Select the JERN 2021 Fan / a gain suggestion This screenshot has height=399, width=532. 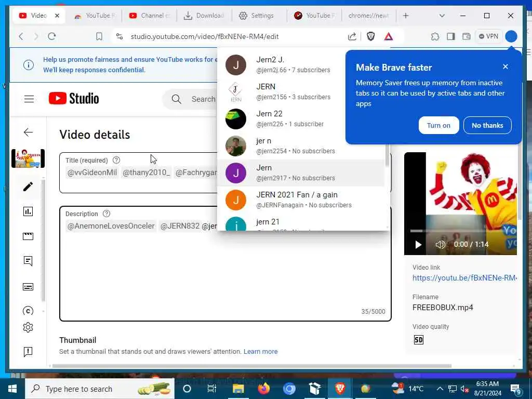(x=301, y=200)
